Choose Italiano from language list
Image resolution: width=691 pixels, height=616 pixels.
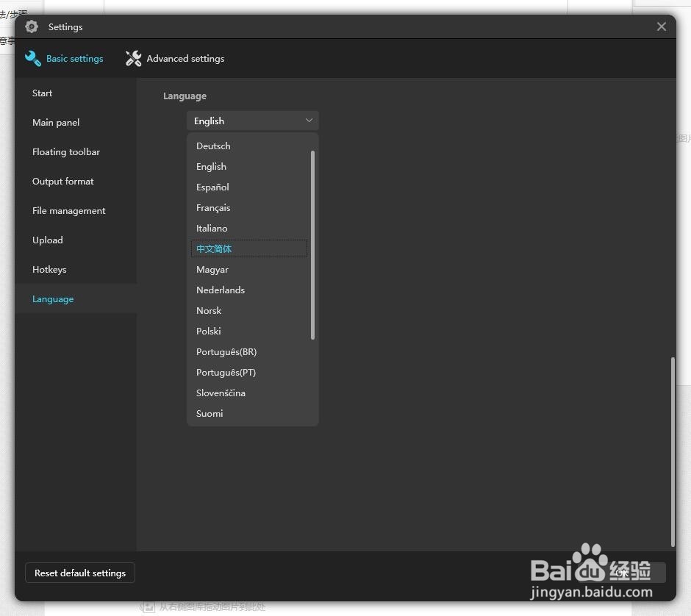249,229
